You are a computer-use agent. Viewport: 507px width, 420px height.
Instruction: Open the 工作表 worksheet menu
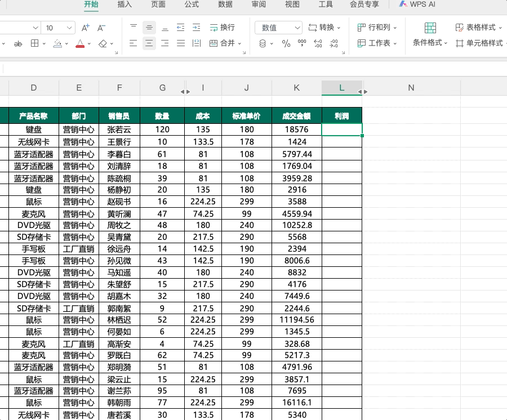(377, 43)
